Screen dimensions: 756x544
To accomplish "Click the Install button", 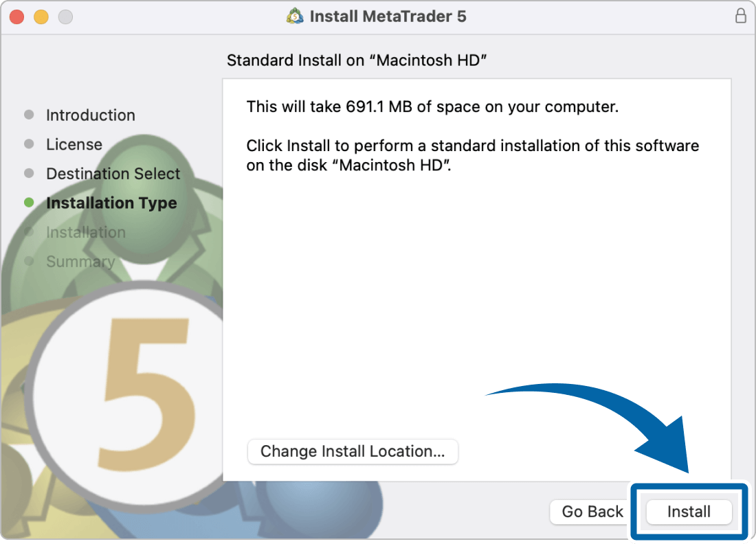I will tap(689, 511).
